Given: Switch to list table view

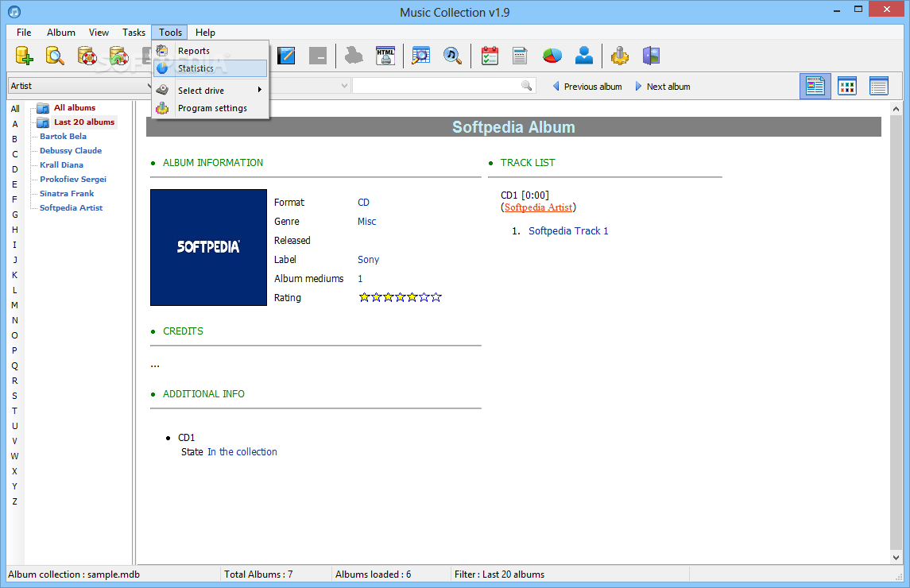Looking at the screenshot, I should point(879,87).
